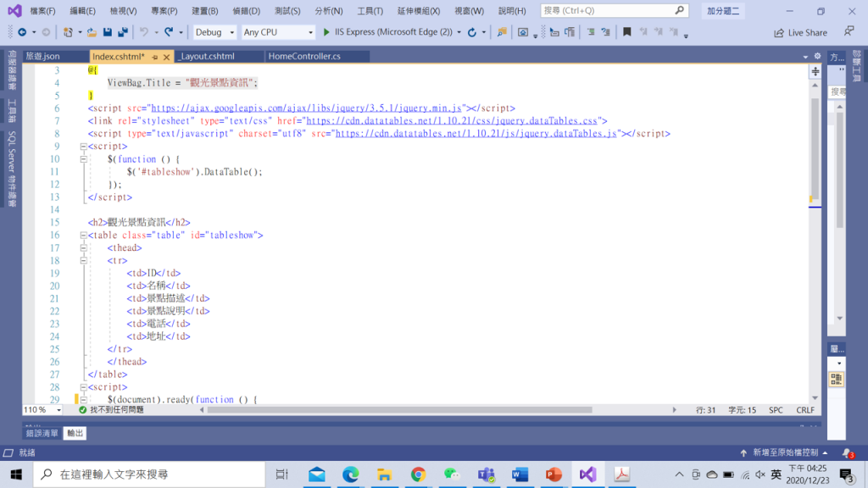Collapse the table element at line 16

click(83, 236)
